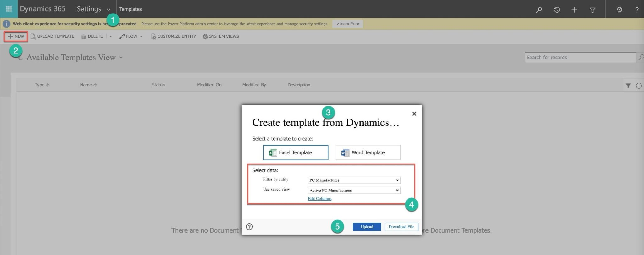644x255 pixels.
Task: Click CUSTOMIZE ENTITY in the command bar
Action: 173,36
